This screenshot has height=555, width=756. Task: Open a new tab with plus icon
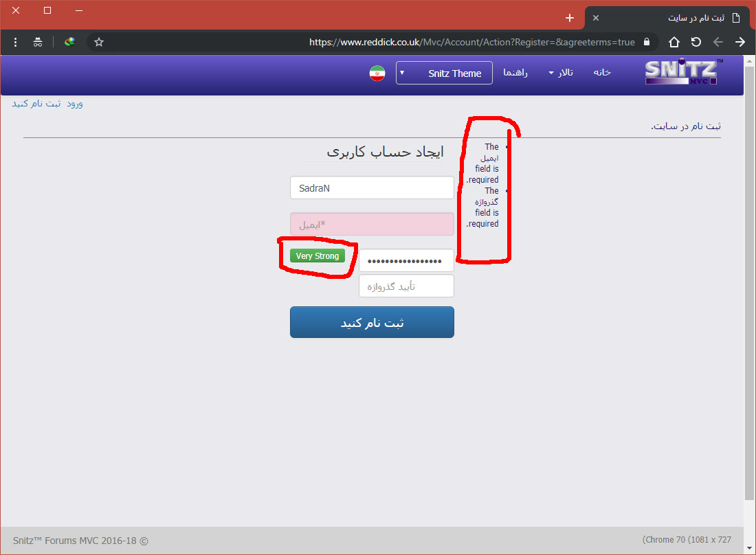[569, 18]
